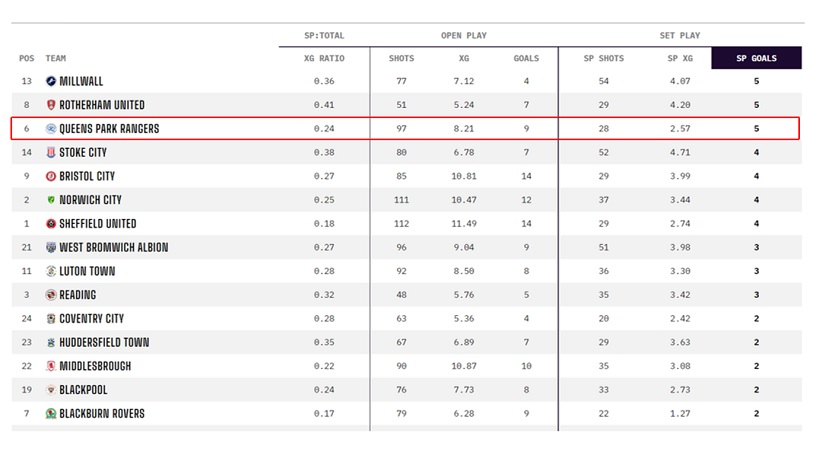The width and height of the screenshot is (829, 455).
Task: Sort by the SP Shots header
Action: coord(603,58)
